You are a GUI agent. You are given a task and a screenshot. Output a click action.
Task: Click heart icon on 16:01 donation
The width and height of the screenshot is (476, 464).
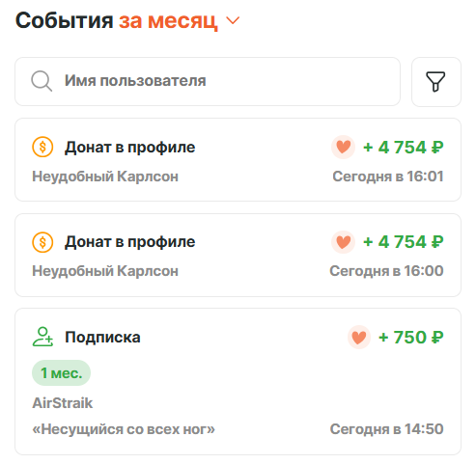tap(343, 148)
